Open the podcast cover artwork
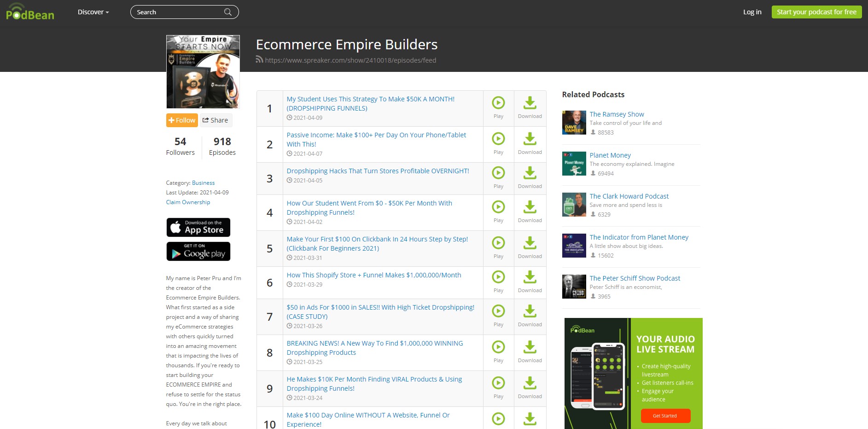 click(x=203, y=71)
